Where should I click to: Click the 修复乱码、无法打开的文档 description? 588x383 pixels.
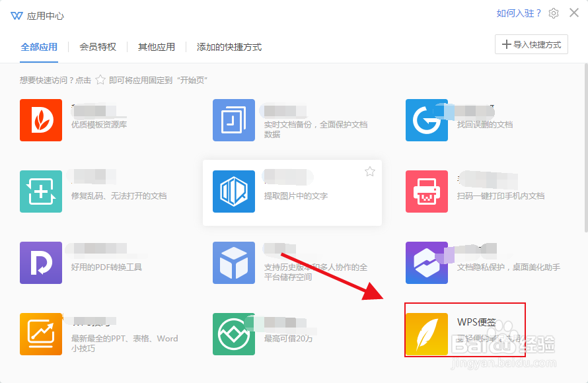tap(119, 196)
